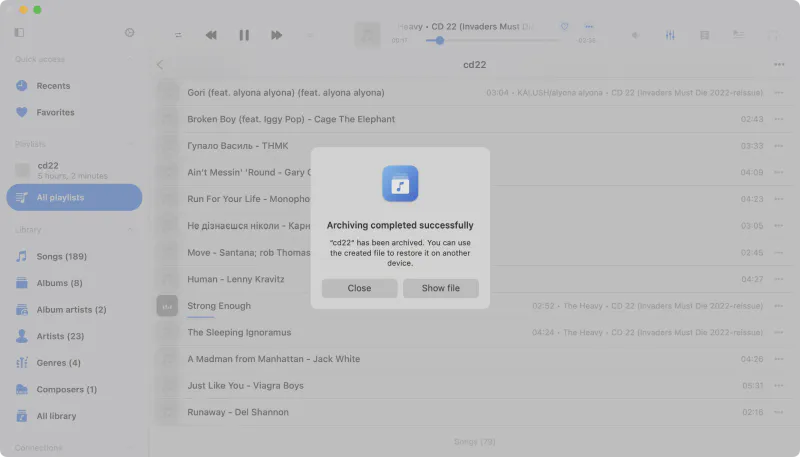Viewport: 800px width, 457px height.
Task: Go back using the chevron beside cd22
Action: coord(160,65)
